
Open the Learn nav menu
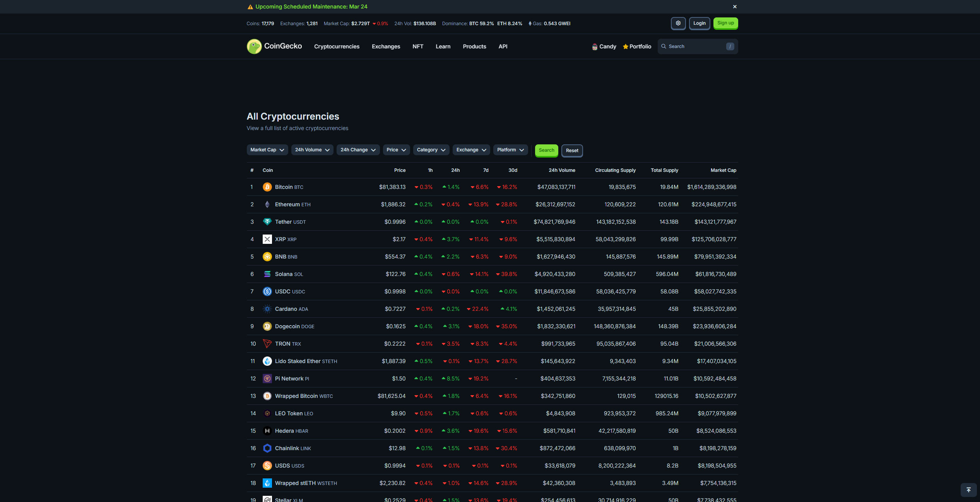(443, 46)
